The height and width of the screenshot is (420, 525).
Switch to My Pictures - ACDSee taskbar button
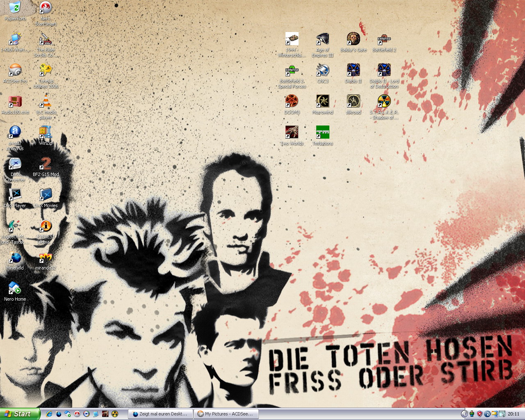[226, 414]
